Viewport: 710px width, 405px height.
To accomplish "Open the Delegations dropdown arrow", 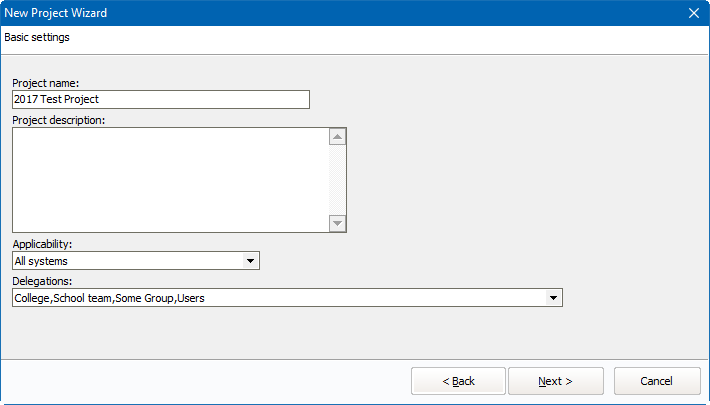I will coord(553,298).
